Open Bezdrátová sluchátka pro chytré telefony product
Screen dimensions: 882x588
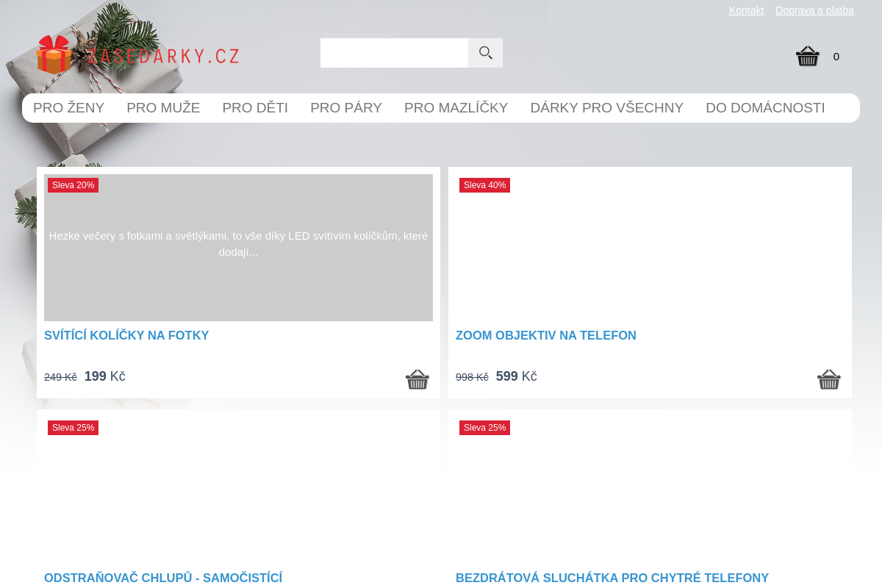[612, 578]
